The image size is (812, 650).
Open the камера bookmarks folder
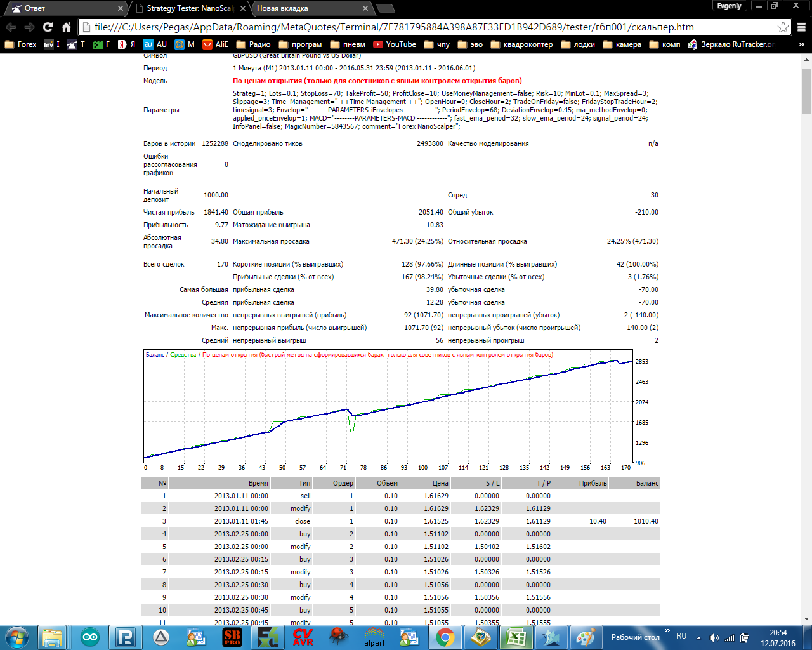point(622,44)
